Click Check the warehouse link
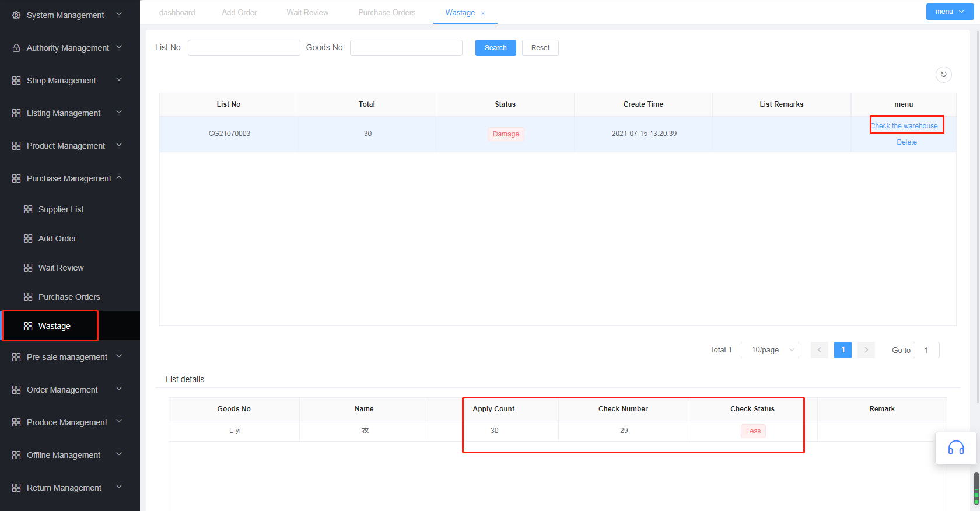 point(905,126)
